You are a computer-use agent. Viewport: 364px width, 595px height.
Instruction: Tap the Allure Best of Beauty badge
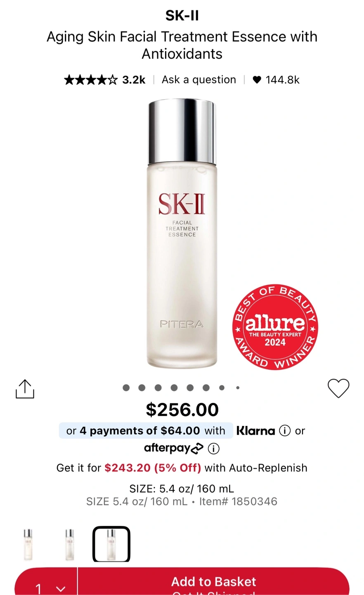[x=275, y=327]
